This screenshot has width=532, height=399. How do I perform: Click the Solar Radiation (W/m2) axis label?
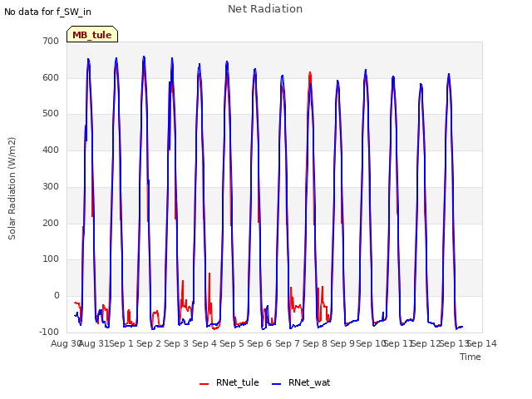point(12,189)
